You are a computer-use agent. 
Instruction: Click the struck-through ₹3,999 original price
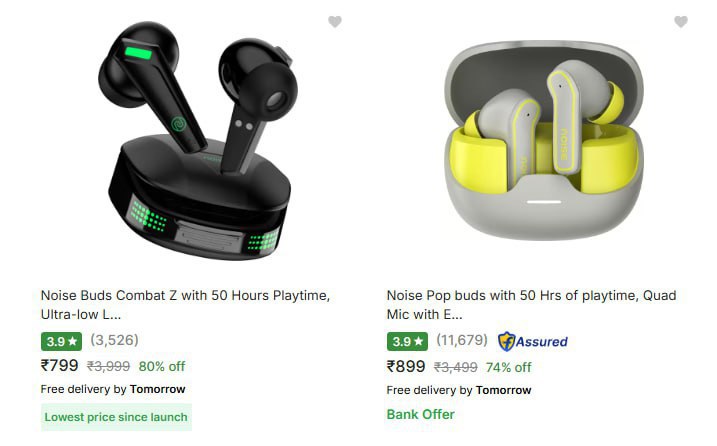[108, 366]
